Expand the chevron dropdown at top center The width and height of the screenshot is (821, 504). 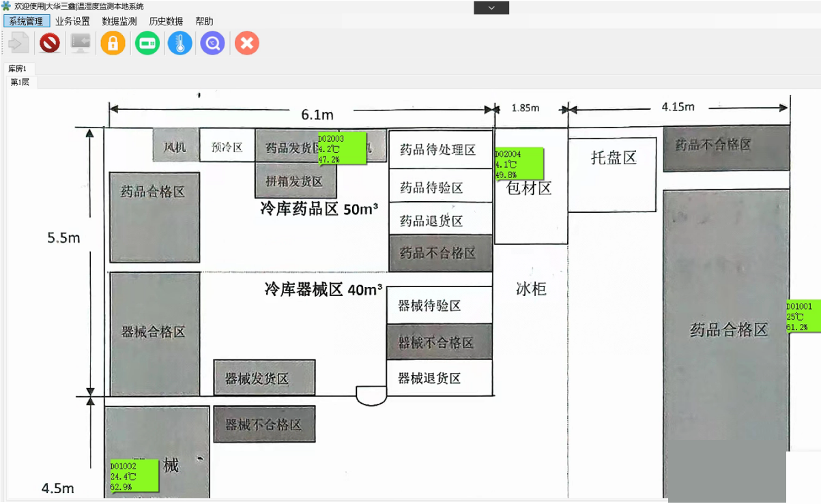(x=491, y=8)
